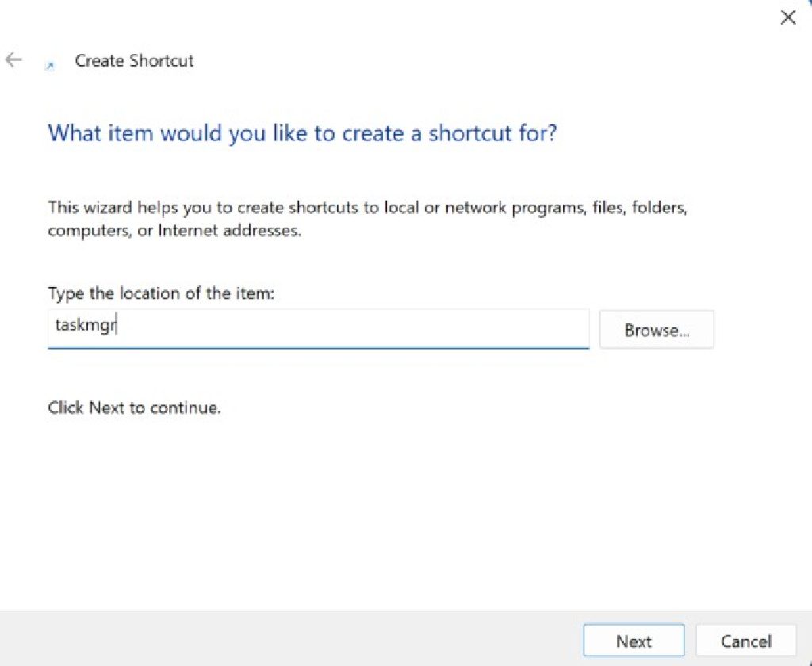The width and height of the screenshot is (812, 666).
Task: Place cursor after the word taskmgr
Action: tap(117, 325)
